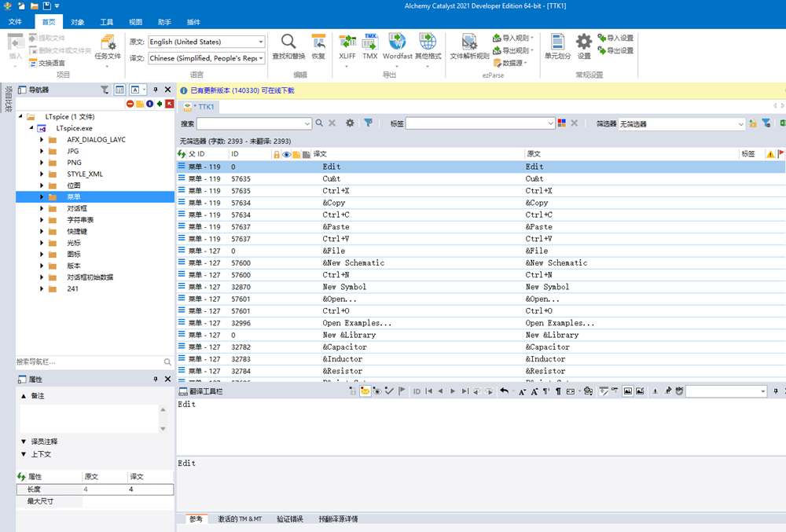
Task: Toggle the eye visibility column header
Action: 286,154
